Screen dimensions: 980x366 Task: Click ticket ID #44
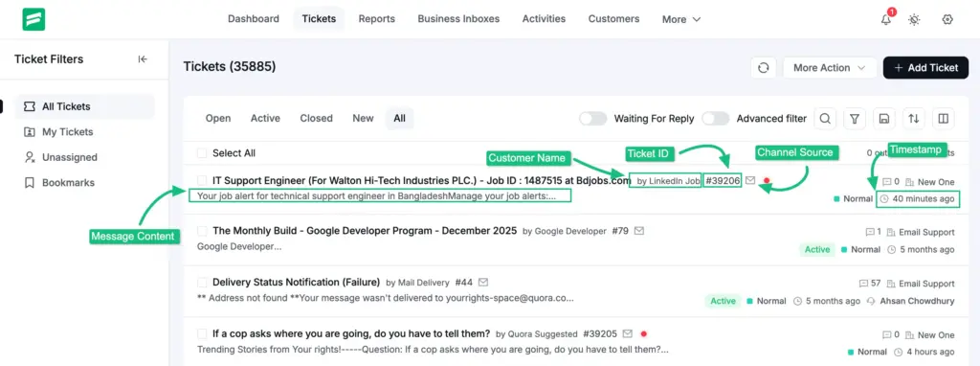(464, 282)
